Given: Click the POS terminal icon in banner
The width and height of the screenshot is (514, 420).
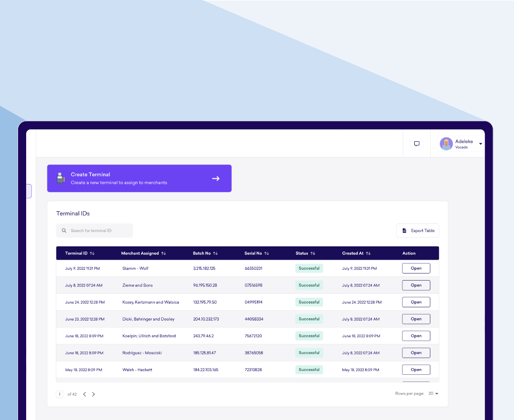Looking at the screenshot, I should tap(61, 178).
